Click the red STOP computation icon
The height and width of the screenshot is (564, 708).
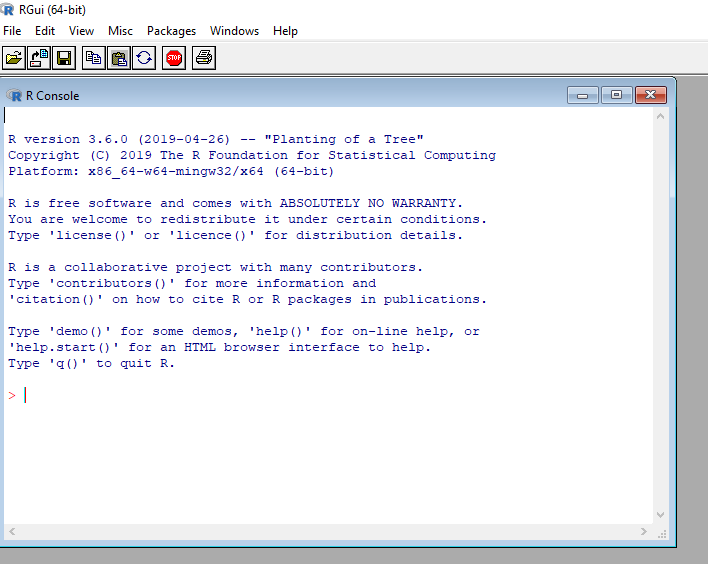tap(174, 58)
